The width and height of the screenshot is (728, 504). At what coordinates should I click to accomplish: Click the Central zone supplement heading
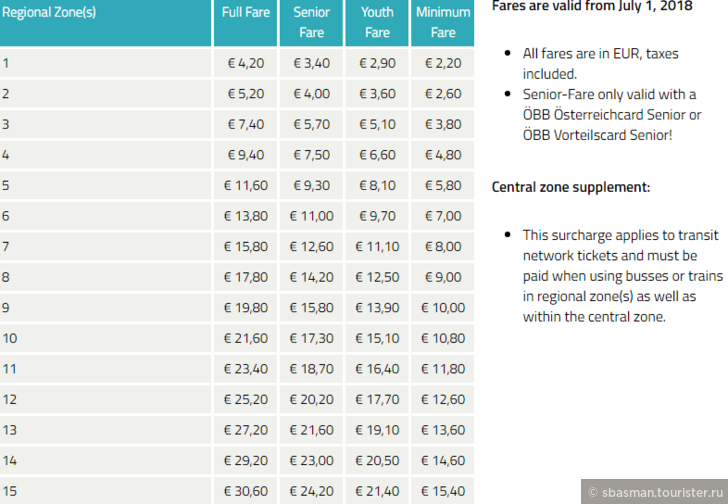pyautogui.click(x=571, y=187)
